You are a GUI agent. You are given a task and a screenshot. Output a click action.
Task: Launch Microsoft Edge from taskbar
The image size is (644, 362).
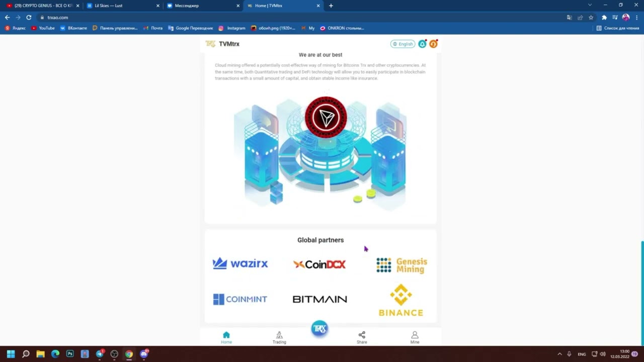tap(55, 354)
